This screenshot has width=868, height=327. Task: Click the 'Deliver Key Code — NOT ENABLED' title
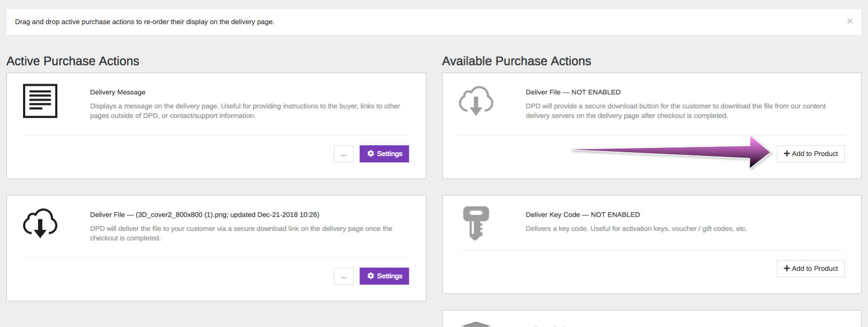pyautogui.click(x=583, y=214)
